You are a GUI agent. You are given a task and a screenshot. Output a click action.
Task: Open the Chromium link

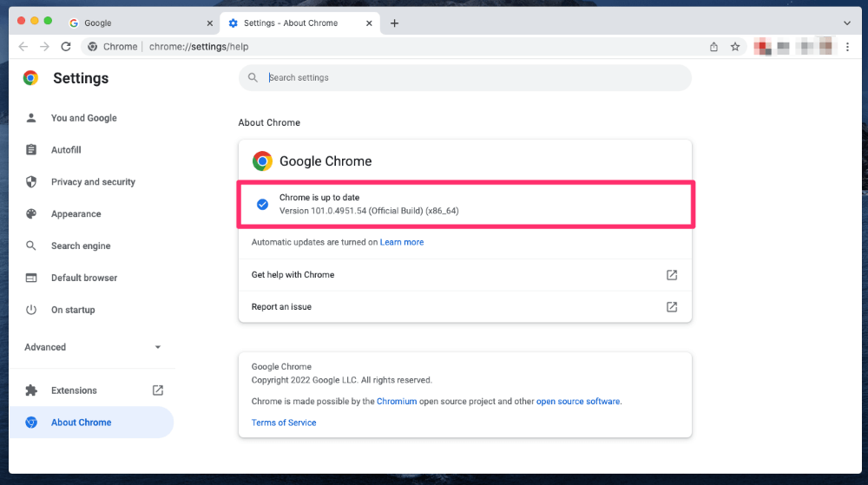pyautogui.click(x=397, y=402)
